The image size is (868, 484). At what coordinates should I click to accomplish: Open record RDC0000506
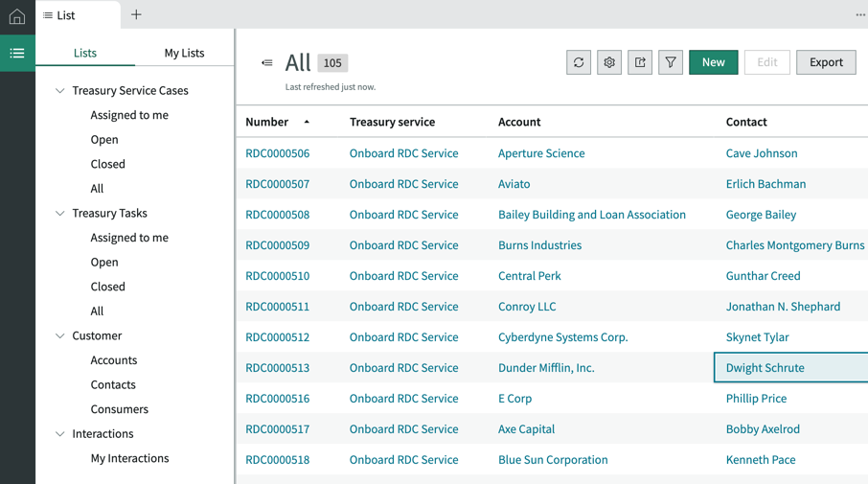point(277,153)
